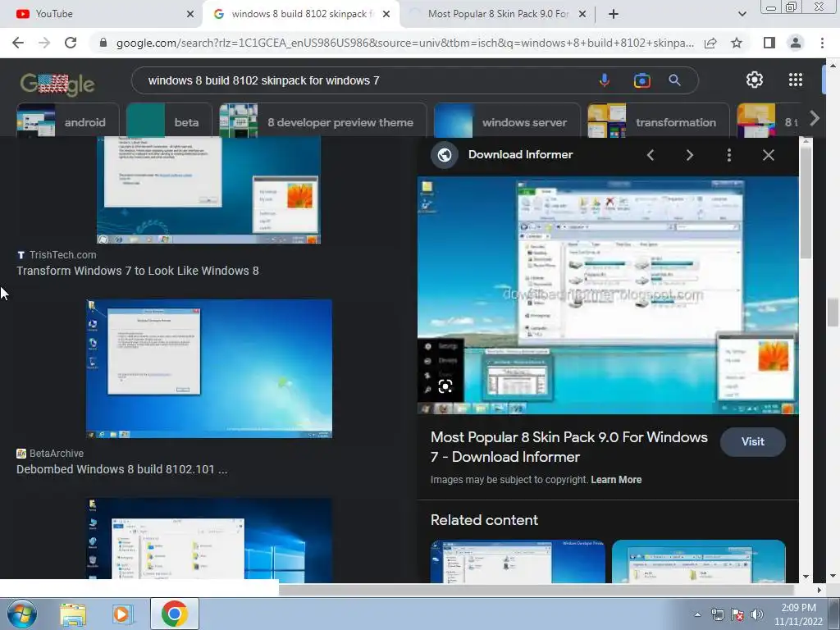This screenshot has width=840, height=630.
Task: Close the Most Popular 8 Skin Pack tab
Action: coord(582,14)
